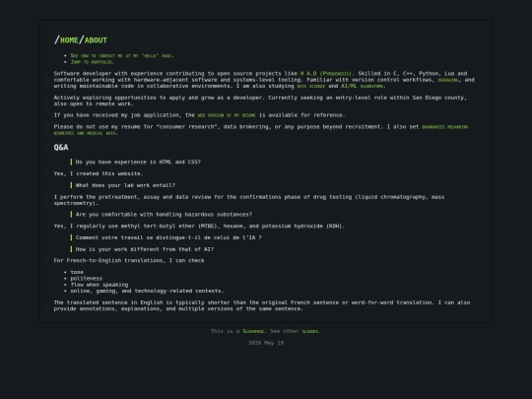Click the 'debugging' link
Image resolution: width=532 pixels, height=399 pixels.
[x=448, y=80]
